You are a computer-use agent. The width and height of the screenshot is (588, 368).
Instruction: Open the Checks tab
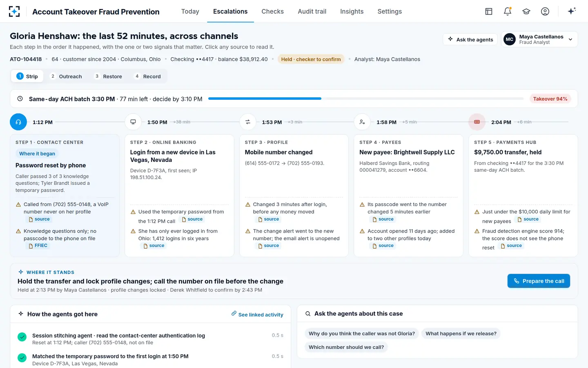click(273, 11)
